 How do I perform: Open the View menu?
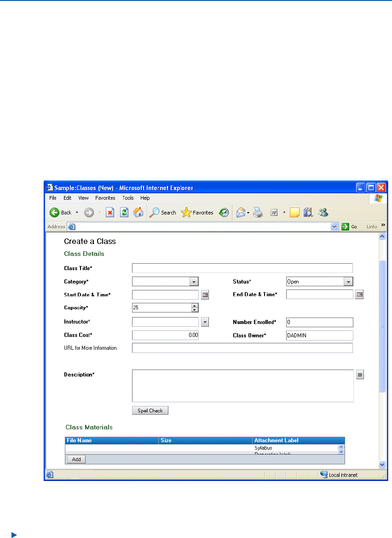click(x=83, y=198)
